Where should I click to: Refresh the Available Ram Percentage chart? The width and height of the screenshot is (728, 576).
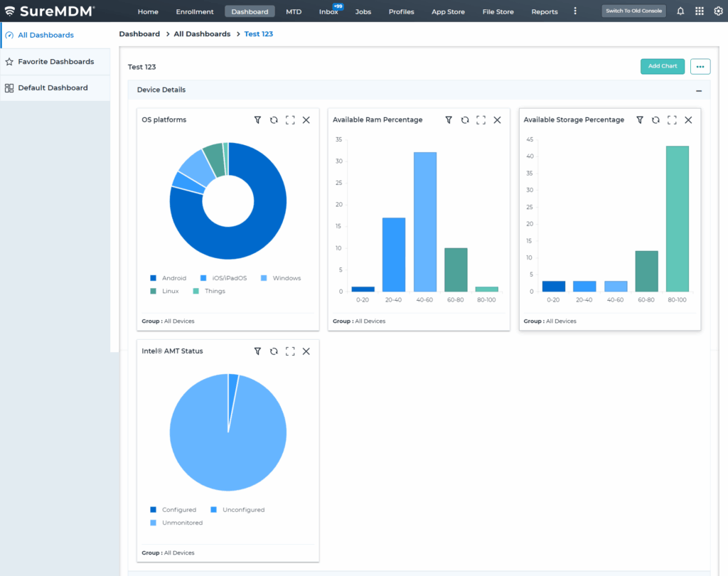pos(464,119)
